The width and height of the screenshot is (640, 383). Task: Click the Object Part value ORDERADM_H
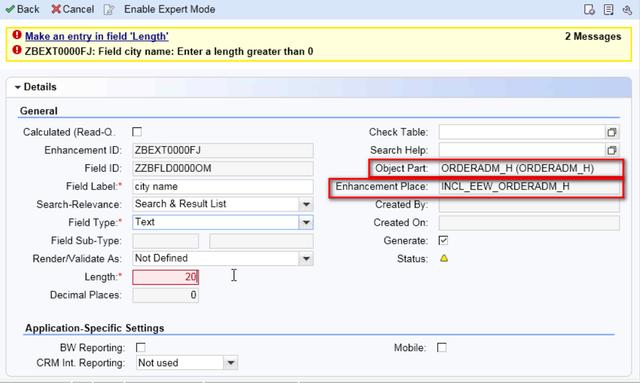[517, 168]
